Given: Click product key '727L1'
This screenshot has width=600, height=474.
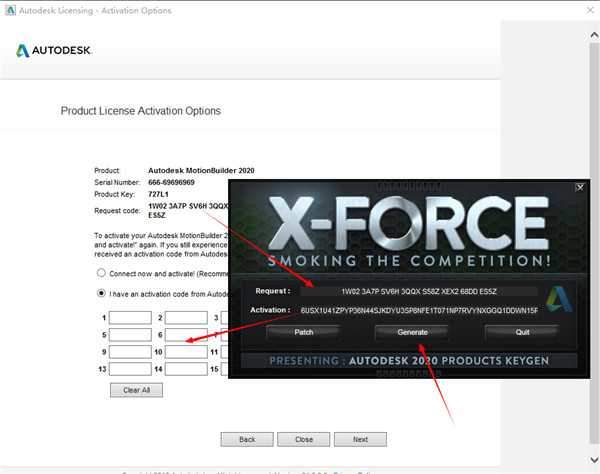Looking at the screenshot, I should (158, 194).
